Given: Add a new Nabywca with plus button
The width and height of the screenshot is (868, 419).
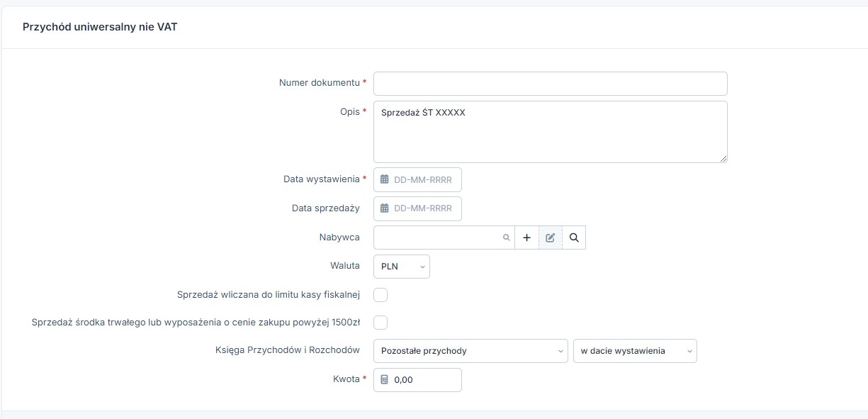Looking at the screenshot, I should (x=526, y=238).
